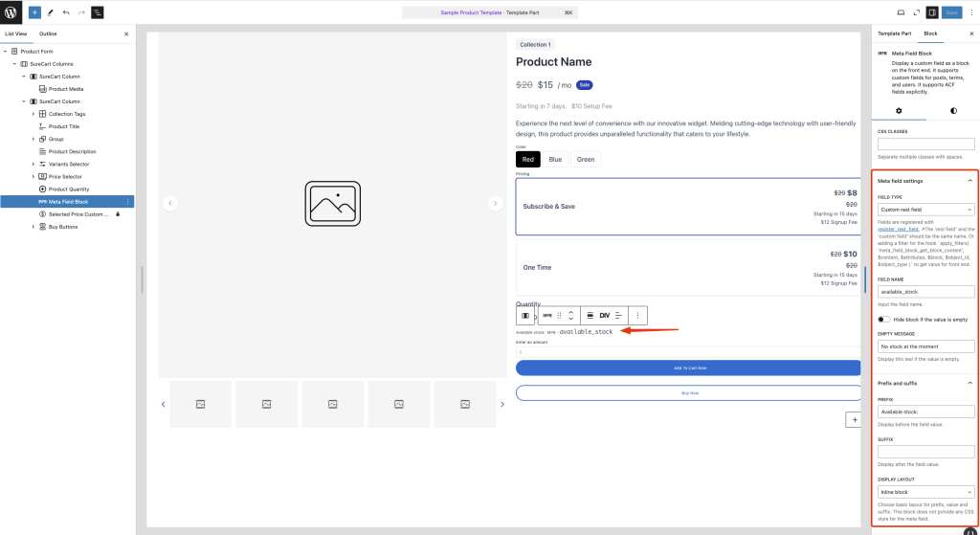Switch to the Outline tab
This screenshot has width=980, height=535.
click(x=48, y=33)
